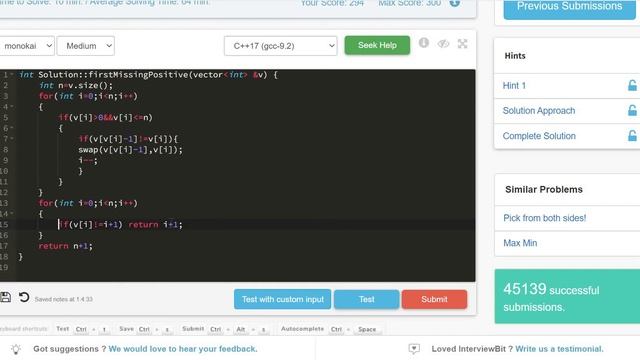640x360 pixels.
Task: Click the Submit keyboard shortcut label
Action: (x=193, y=329)
